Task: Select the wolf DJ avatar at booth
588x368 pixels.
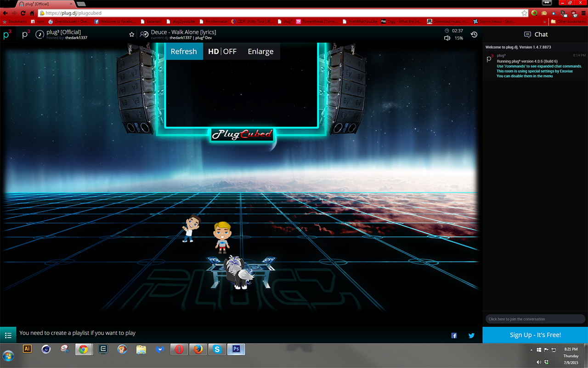Action: [238, 273]
